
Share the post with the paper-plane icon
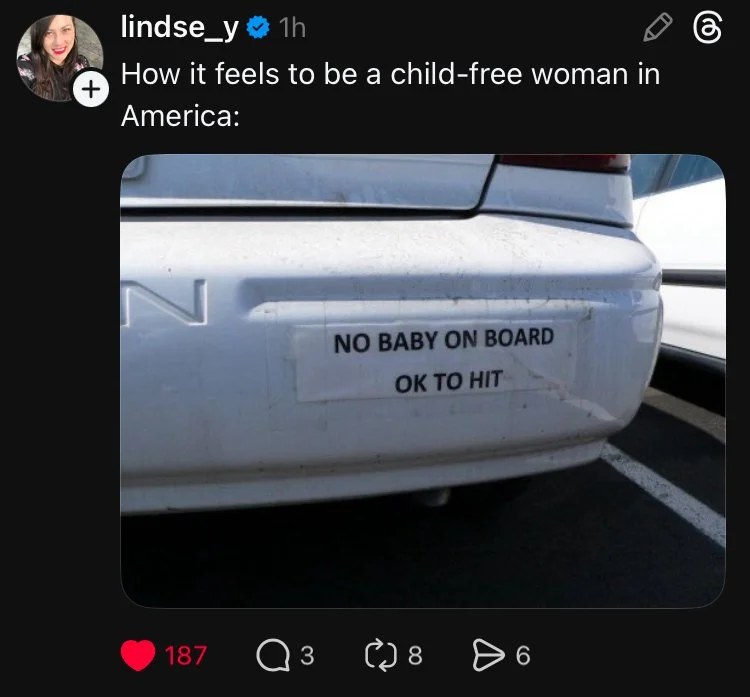489,655
